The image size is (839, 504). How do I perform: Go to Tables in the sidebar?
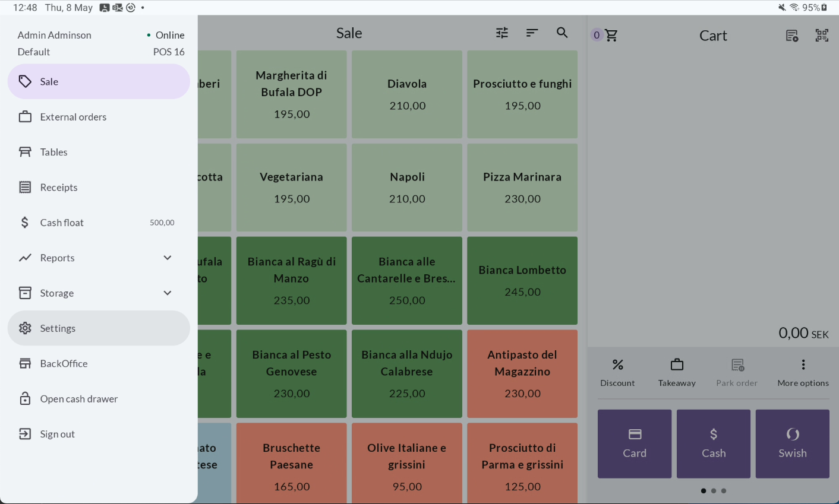[x=99, y=152]
